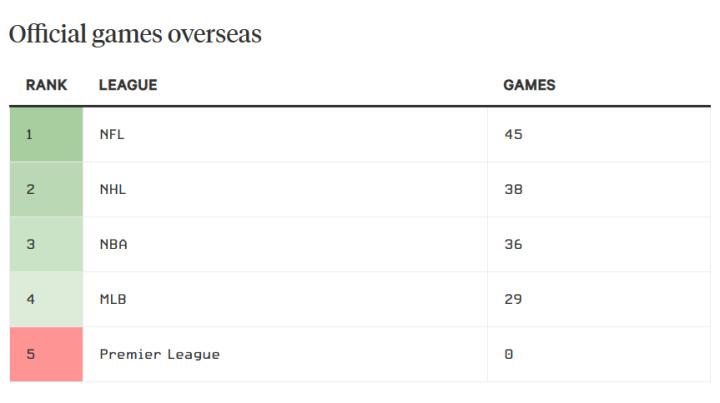The width and height of the screenshot is (720, 403).
Task: Sort by the LEAGUE column header
Action: point(128,86)
